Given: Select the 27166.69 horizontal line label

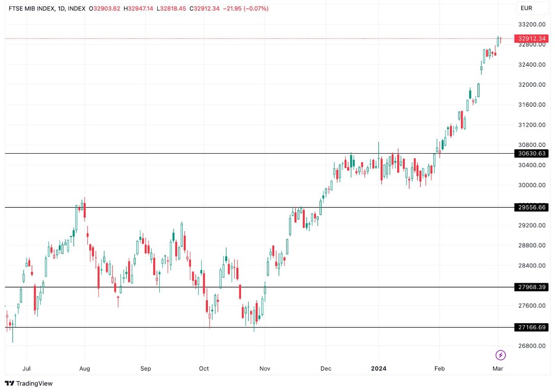Looking at the screenshot, I should 532,327.
